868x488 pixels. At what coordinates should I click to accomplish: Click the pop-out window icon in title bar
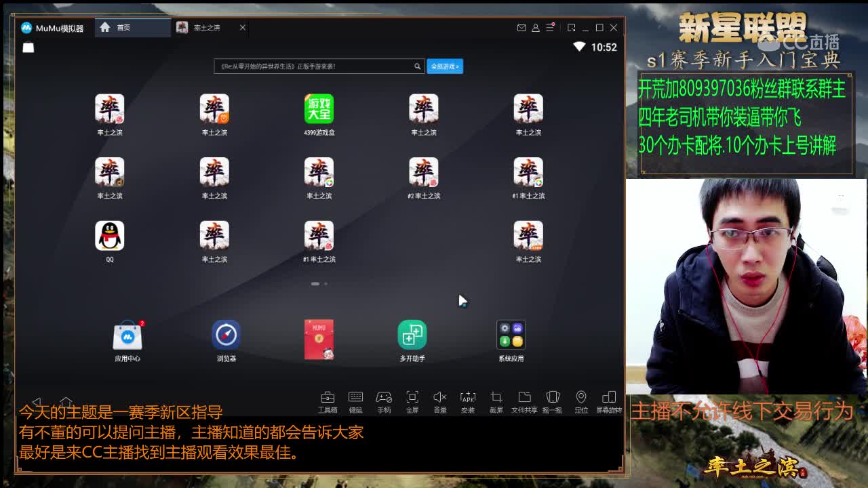pos(572,28)
